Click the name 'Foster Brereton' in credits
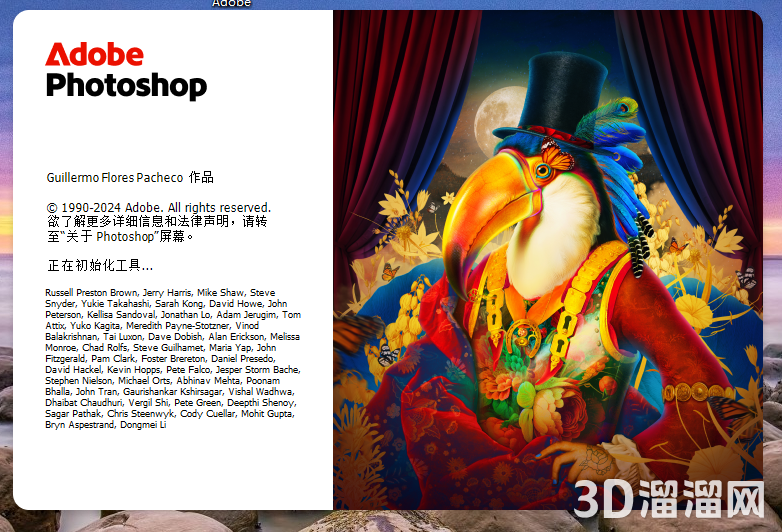Screen dimensions: 782x532 (173, 358)
